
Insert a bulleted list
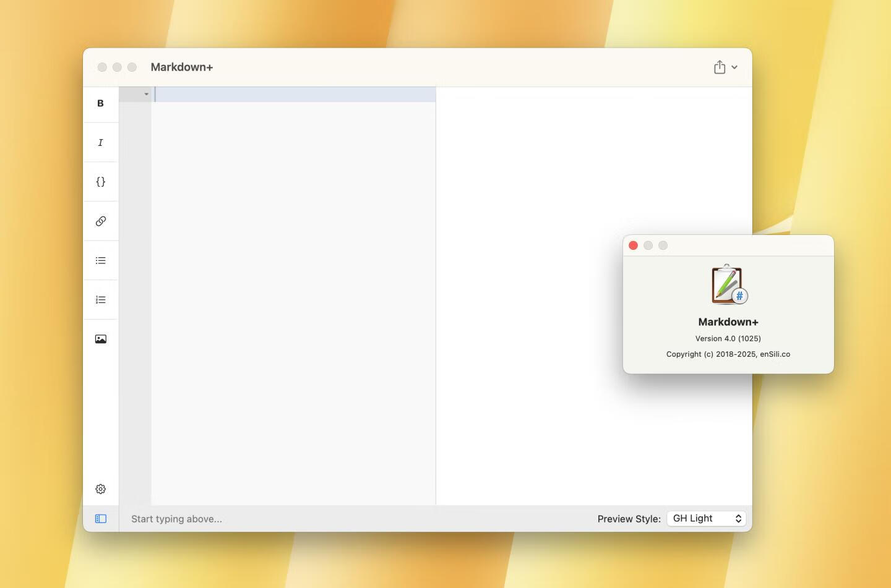[x=100, y=260]
